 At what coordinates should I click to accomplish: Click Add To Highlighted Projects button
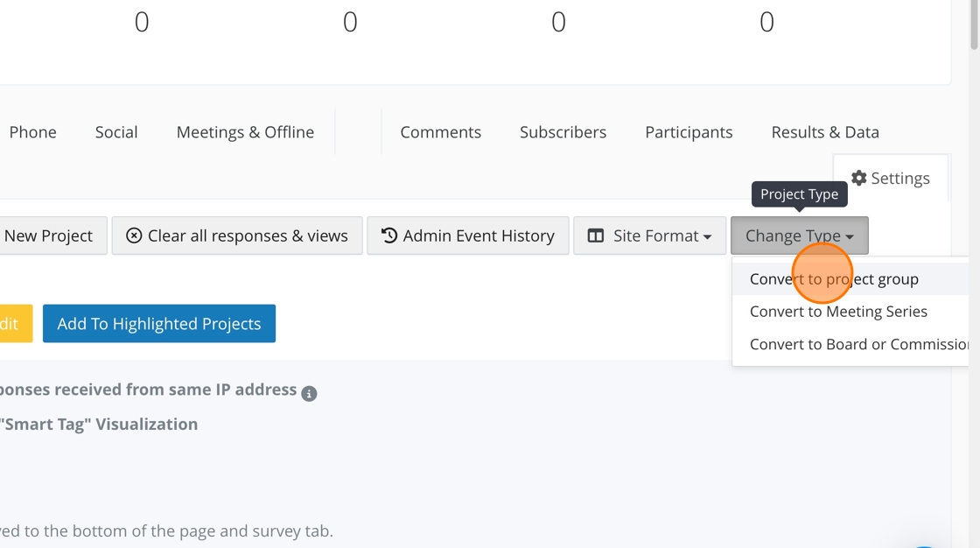click(x=159, y=324)
